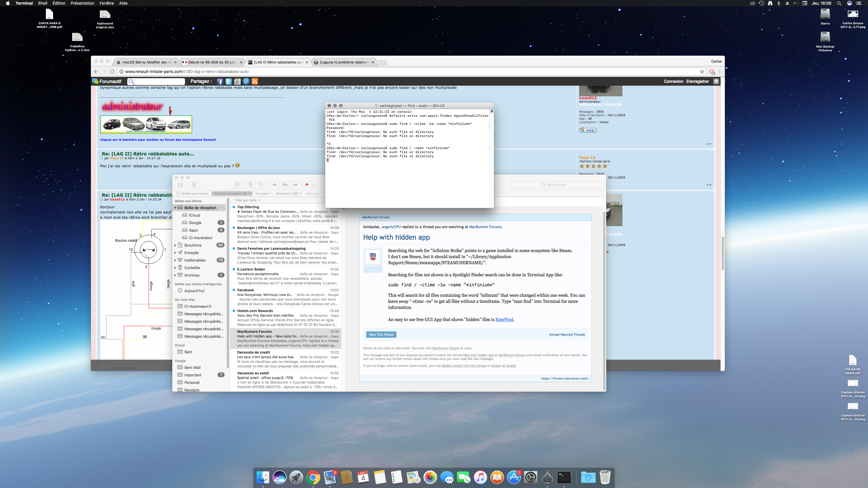The image size is (868, 488).
Task: Open System Preferences gear in Dock
Action: point(530,478)
